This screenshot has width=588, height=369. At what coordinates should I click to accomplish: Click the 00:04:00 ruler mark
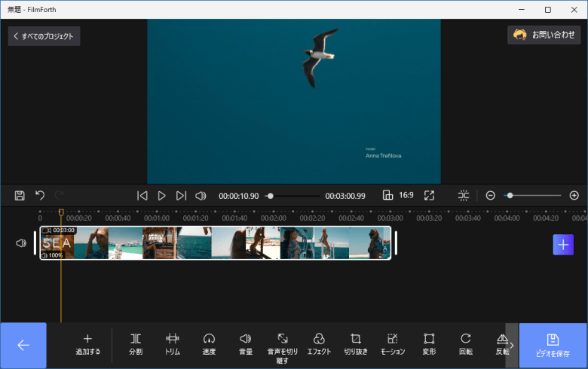[x=507, y=218]
